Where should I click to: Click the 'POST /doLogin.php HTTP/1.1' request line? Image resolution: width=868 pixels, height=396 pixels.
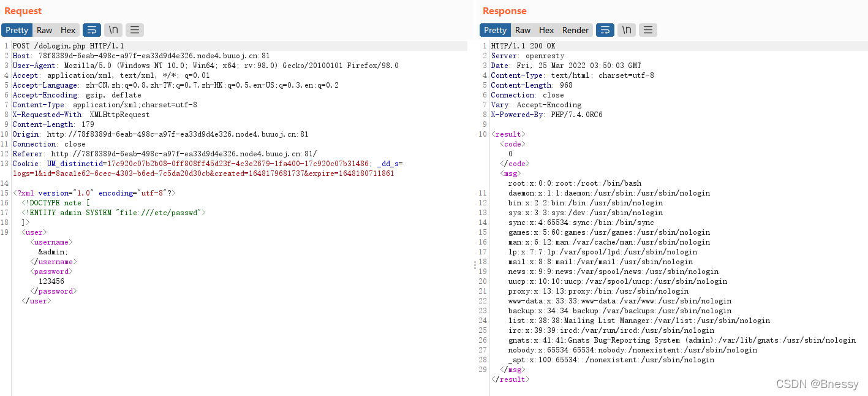pyautogui.click(x=68, y=46)
